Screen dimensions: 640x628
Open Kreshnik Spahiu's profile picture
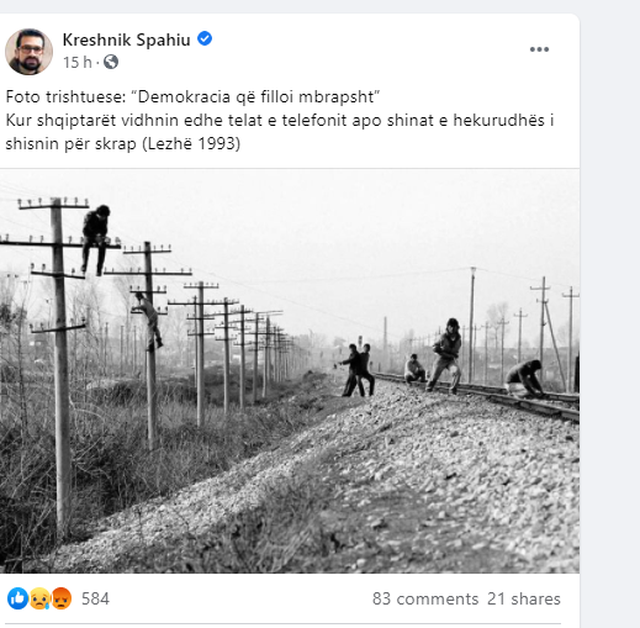pyautogui.click(x=29, y=52)
